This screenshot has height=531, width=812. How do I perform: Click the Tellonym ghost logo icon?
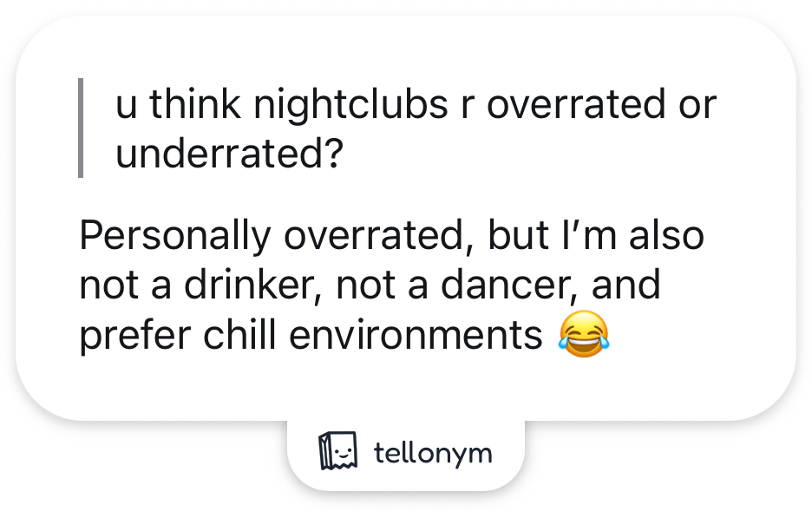[x=338, y=452]
